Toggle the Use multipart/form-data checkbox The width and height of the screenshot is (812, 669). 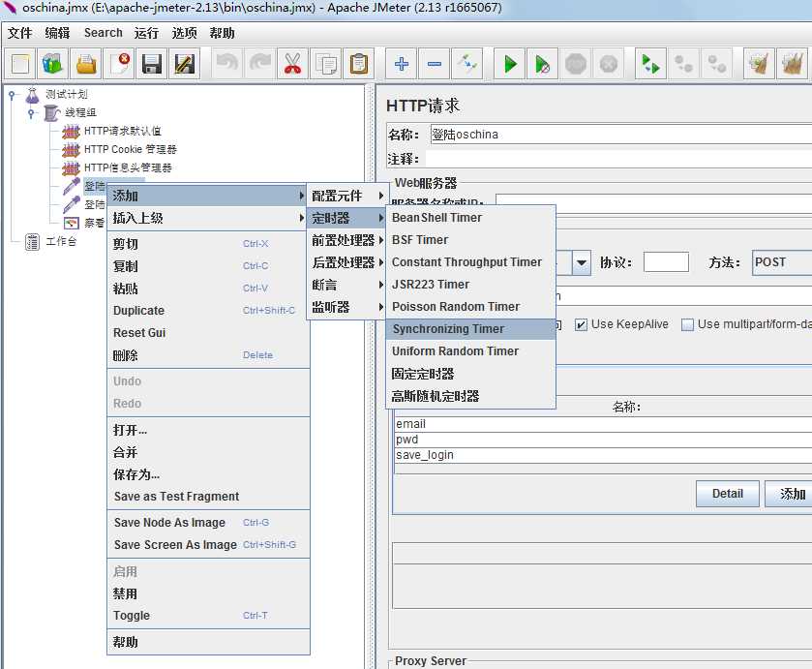click(687, 325)
